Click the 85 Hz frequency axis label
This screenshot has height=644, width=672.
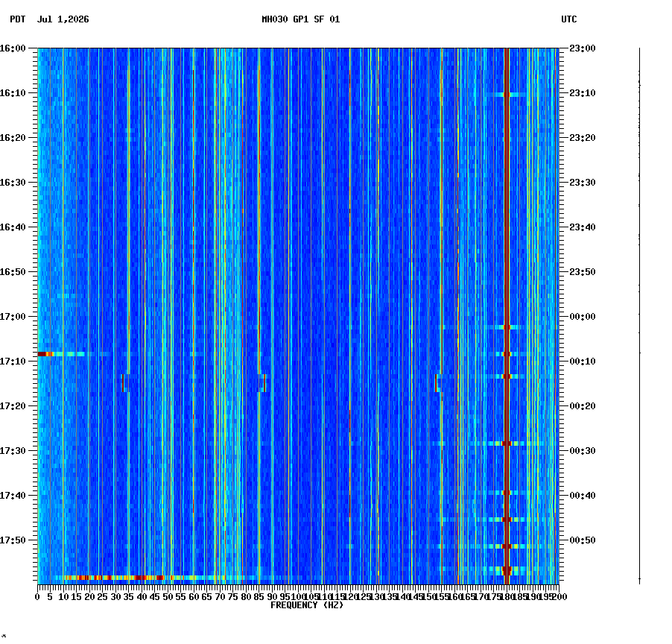tap(259, 597)
